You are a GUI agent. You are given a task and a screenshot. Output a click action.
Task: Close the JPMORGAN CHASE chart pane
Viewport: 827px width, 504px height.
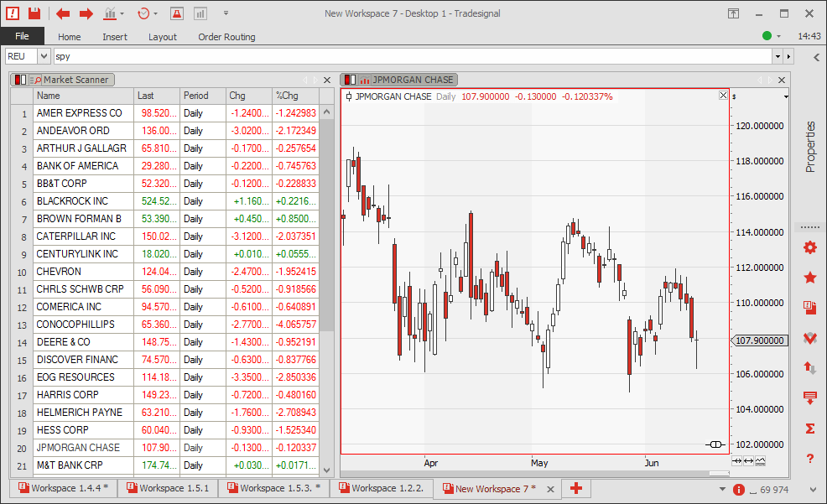(782, 81)
